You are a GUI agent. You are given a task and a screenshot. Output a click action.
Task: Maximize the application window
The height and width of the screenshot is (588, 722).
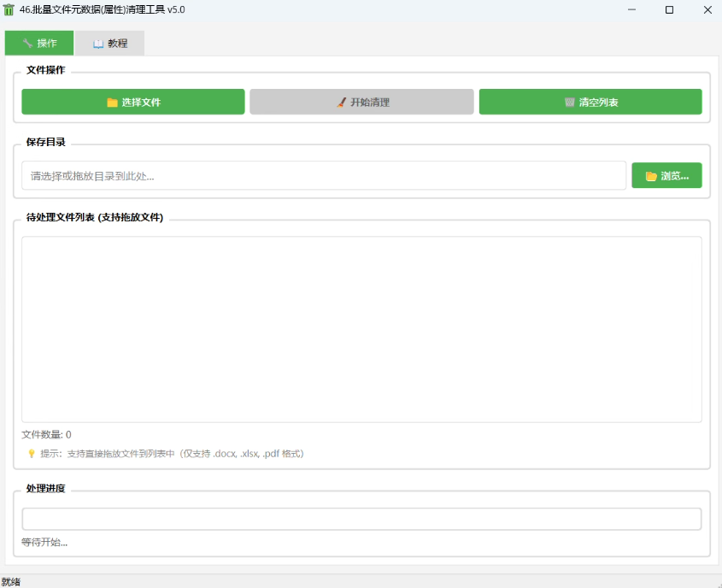(x=669, y=10)
